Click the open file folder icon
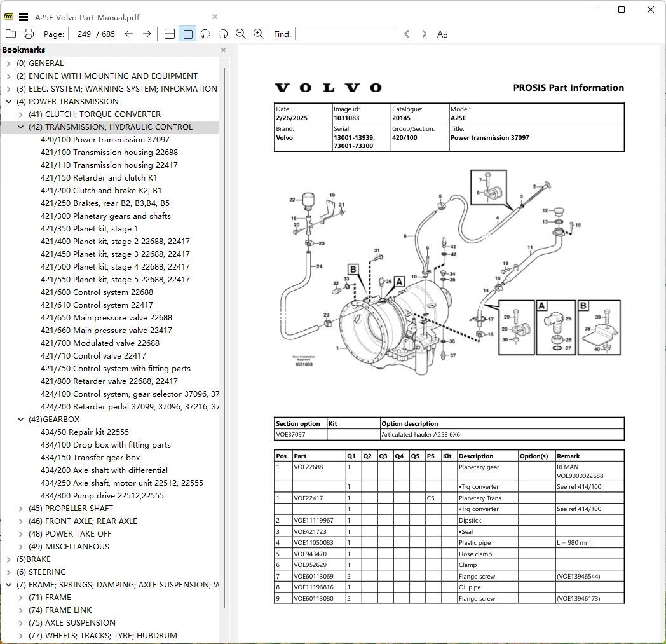Viewport: 666px width, 644px height. (11, 34)
